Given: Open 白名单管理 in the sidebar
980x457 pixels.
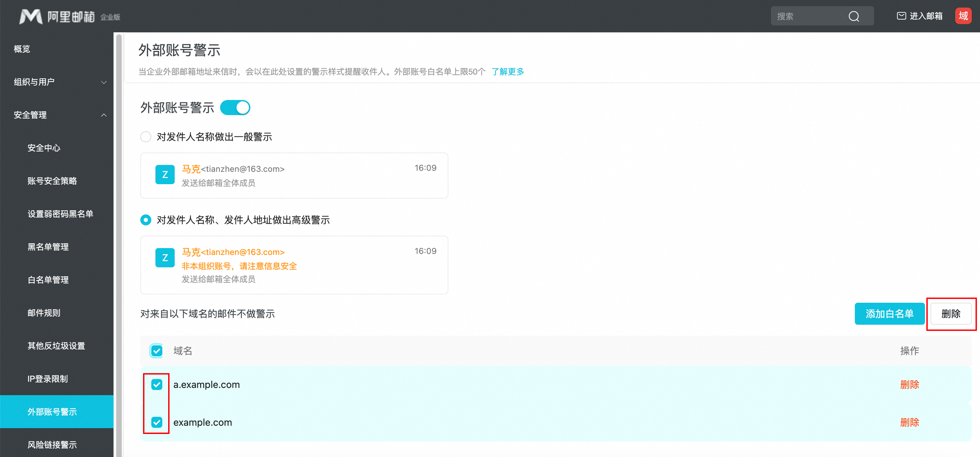Looking at the screenshot, I should pos(48,280).
